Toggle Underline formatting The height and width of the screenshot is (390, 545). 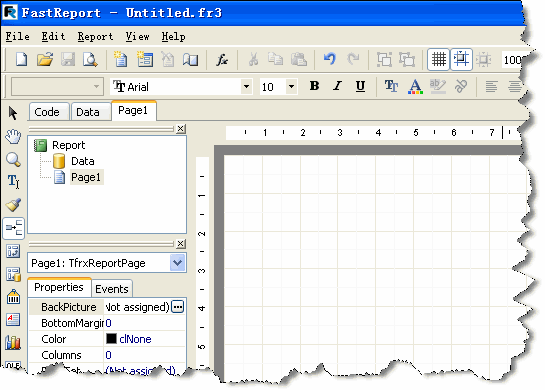360,86
